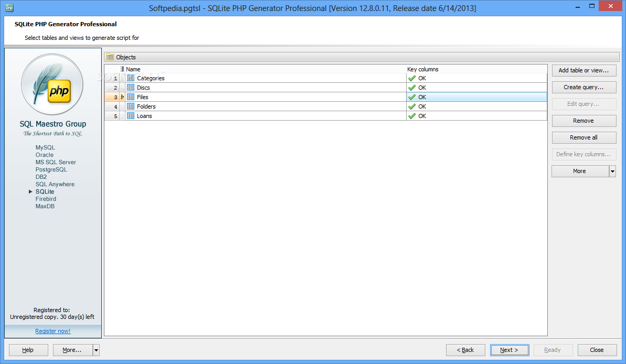Select the SQLite product link
Screen dimensions: 626x364
click(45, 191)
